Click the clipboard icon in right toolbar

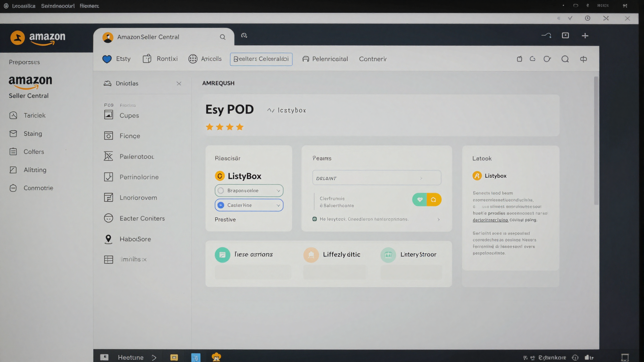tap(519, 59)
